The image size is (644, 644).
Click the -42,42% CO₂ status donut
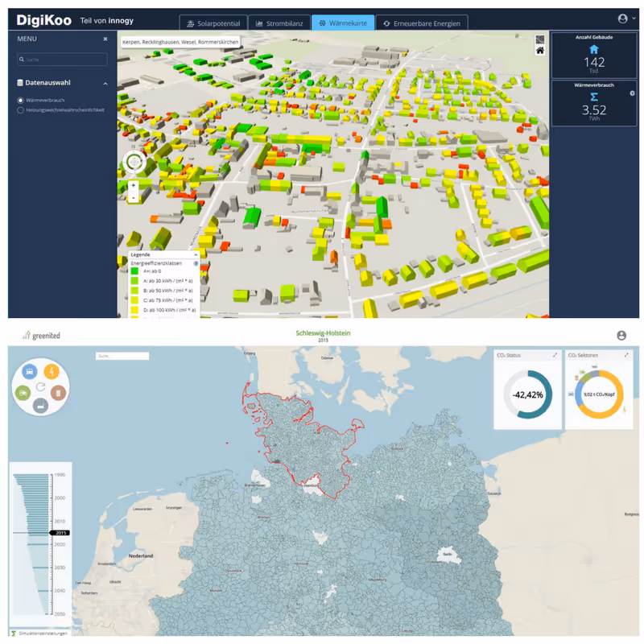[x=527, y=394]
